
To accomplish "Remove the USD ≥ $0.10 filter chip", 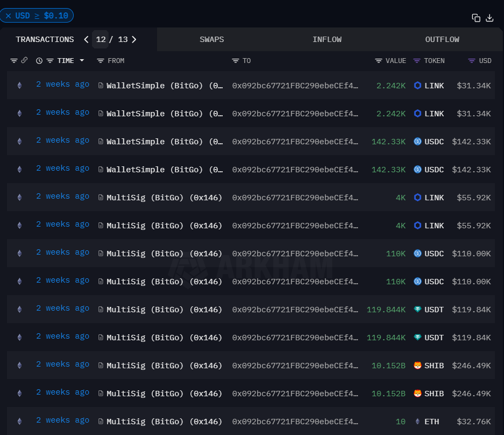I will [8, 15].
